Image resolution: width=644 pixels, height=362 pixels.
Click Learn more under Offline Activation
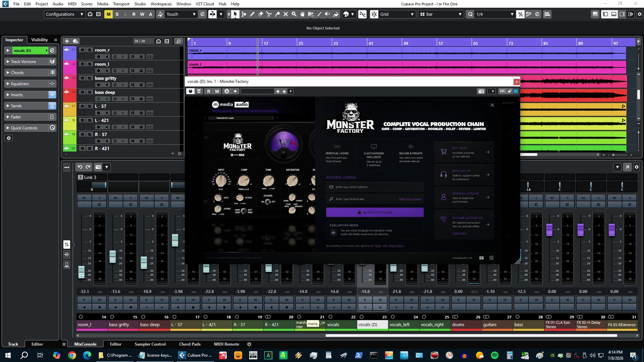pos(459,233)
